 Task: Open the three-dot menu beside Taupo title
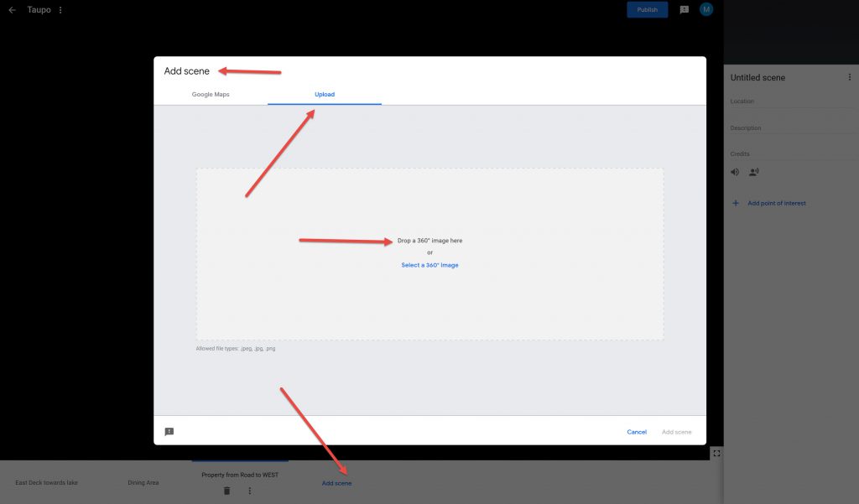[60, 10]
